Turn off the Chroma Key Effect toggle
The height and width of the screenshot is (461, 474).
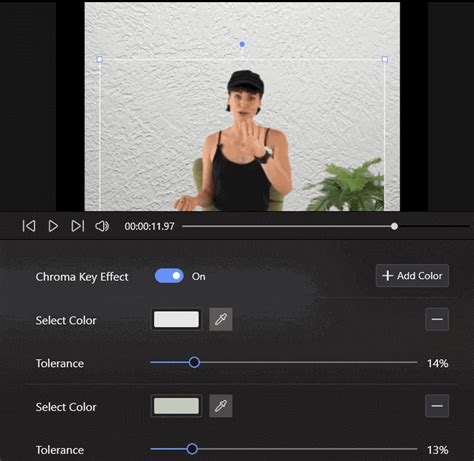(x=169, y=276)
